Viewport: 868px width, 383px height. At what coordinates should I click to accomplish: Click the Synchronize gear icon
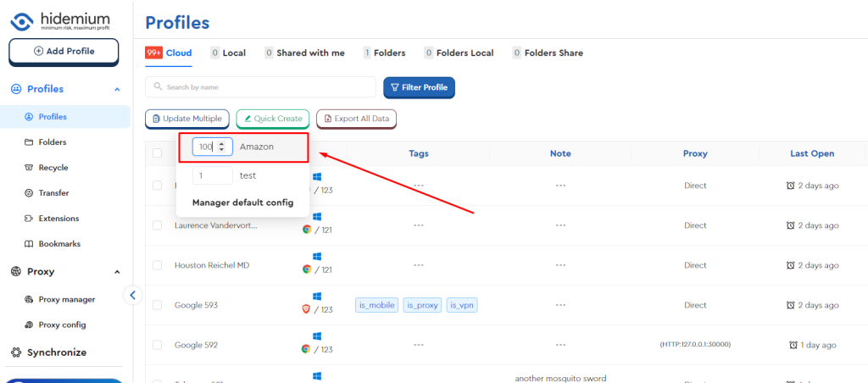point(16,352)
